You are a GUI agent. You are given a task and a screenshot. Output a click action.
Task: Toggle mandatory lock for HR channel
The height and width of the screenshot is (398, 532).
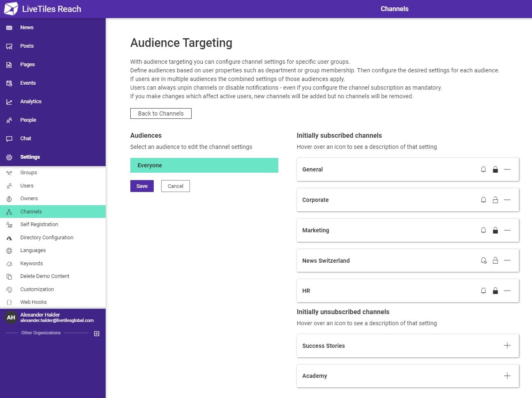495,291
